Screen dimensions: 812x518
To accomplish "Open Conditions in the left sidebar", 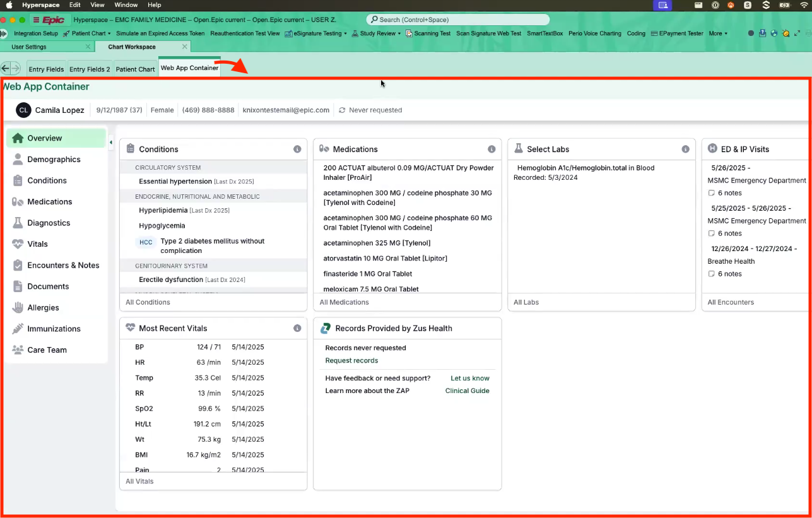I will tap(56, 180).
